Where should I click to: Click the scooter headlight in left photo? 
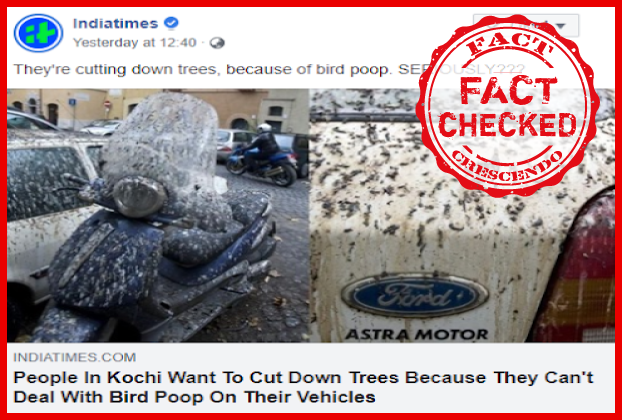[x=139, y=197]
